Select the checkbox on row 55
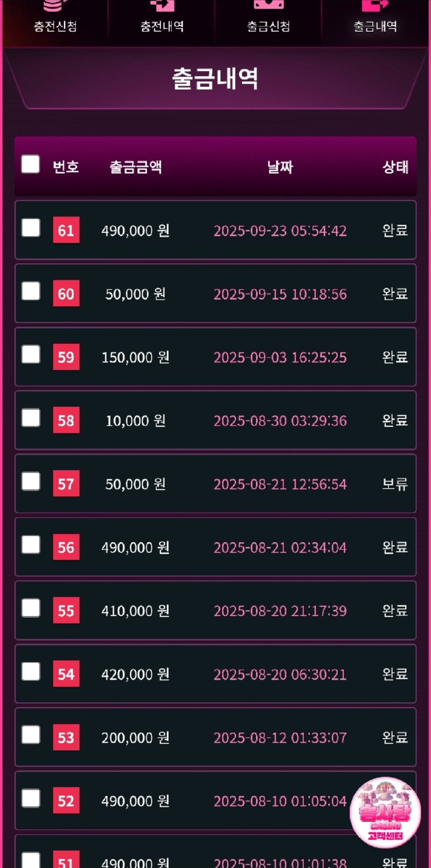This screenshot has height=868, width=431. (x=31, y=609)
